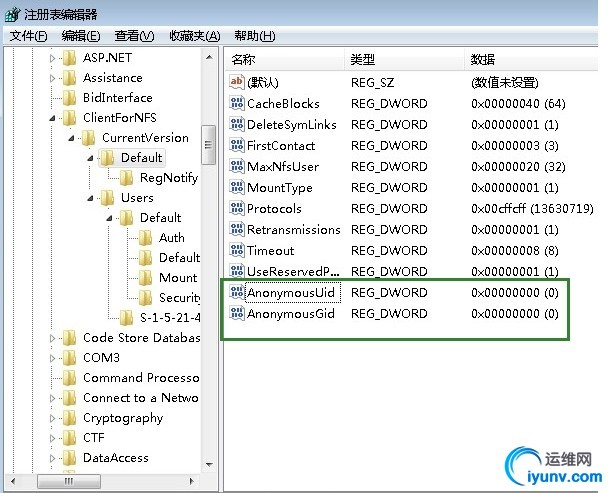This screenshot has width=608, height=493.
Task: Select the CurrentVersion folder icon
Action: point(89,138)
